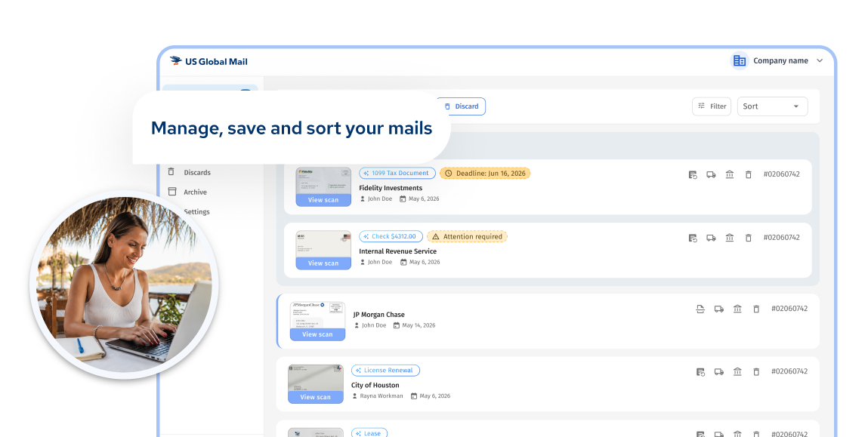Screen dimensions: 868x437
Task: Click View scan on City of Houston mail
Action: pos(316,397)
